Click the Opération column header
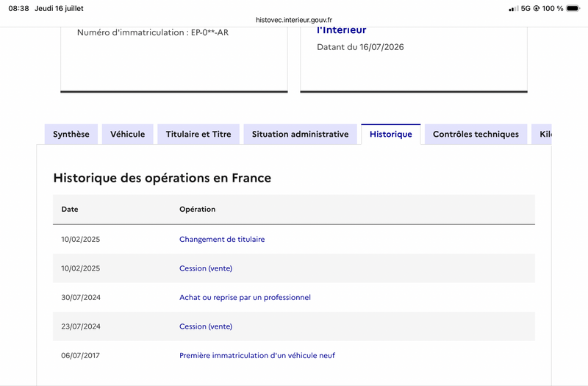The image size is (588, 386). point(197,210)
